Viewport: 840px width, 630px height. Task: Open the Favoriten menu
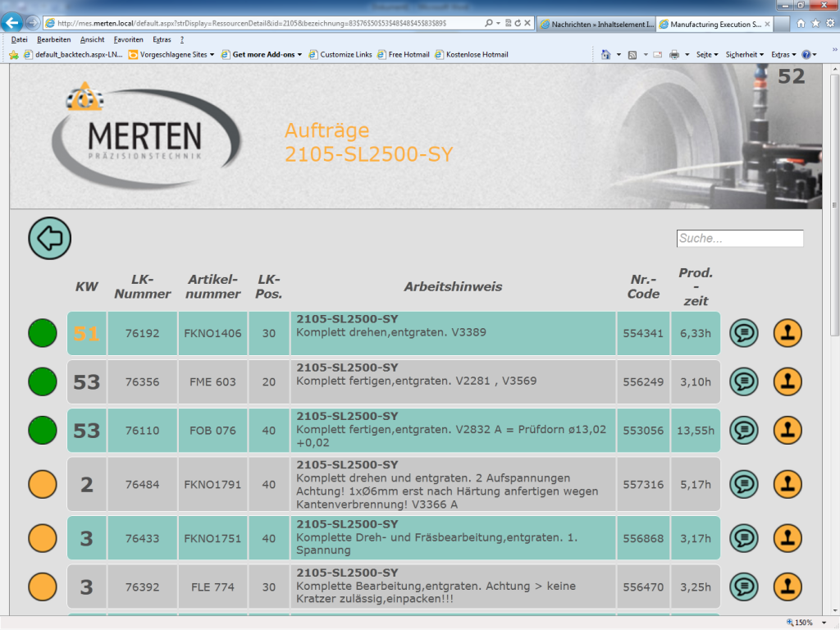click(128, 39)
